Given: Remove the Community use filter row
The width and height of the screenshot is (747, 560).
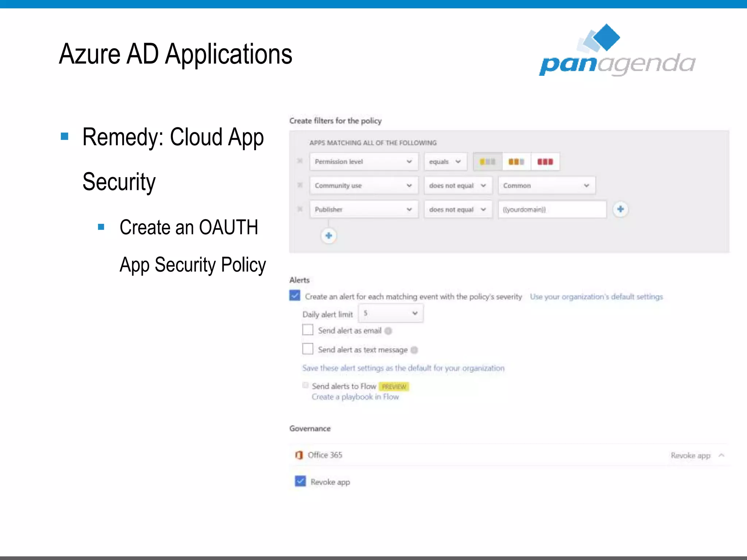Looking at the screenshot, I should click(300, 185).
